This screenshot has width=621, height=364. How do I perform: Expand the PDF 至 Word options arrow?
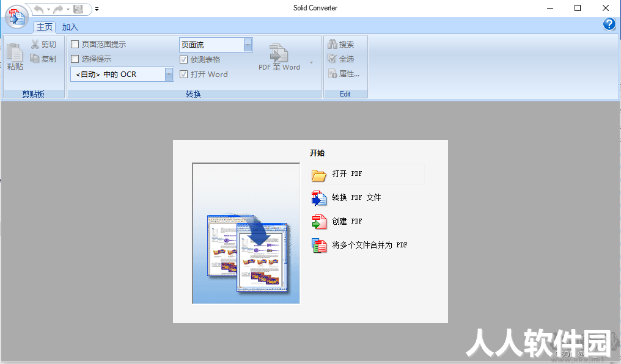(x=311, y=62)
